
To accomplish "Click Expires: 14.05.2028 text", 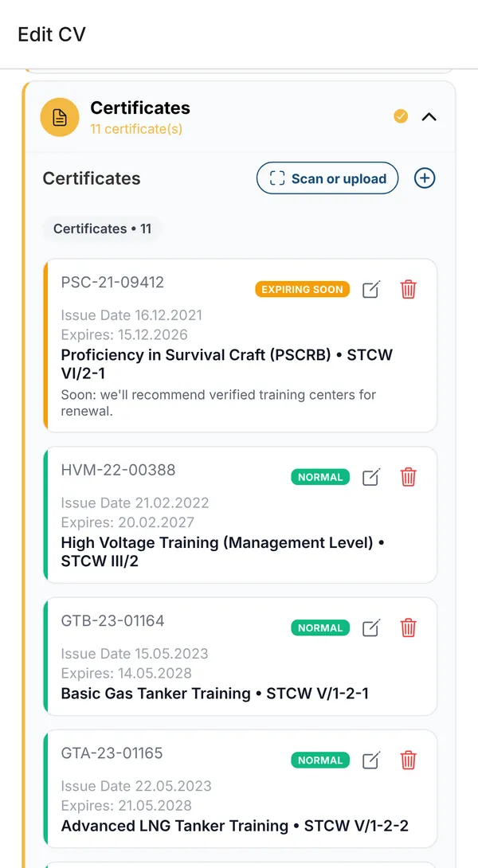I will point(127,673).
